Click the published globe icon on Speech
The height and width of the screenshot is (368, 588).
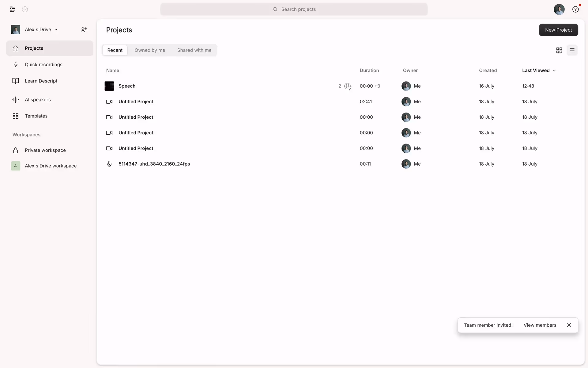pyautogui.click(x=348, y=86)
